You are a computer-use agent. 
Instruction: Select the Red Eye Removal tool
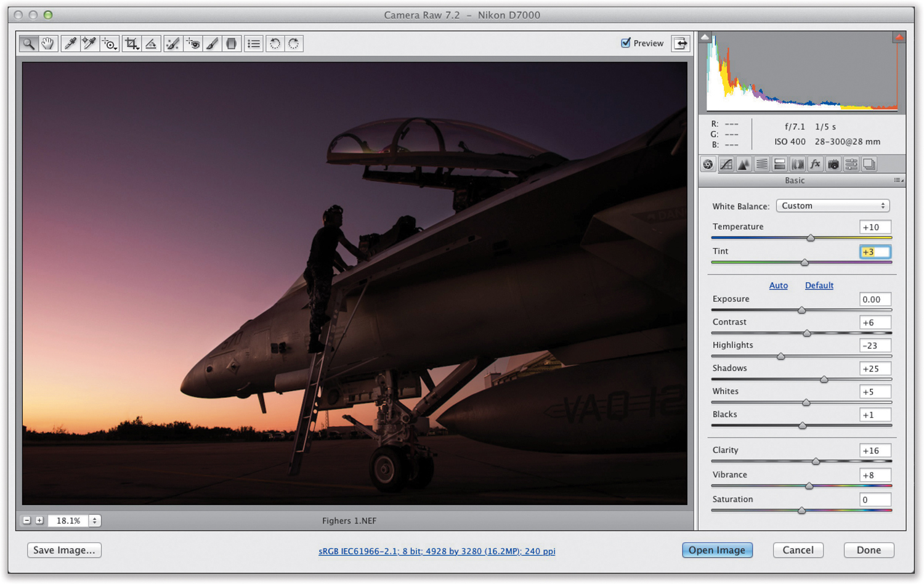[x=193, y=44]
